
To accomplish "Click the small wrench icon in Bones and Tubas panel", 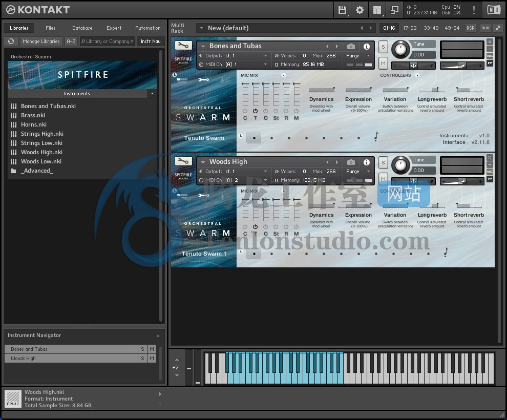I will (204, 79).
